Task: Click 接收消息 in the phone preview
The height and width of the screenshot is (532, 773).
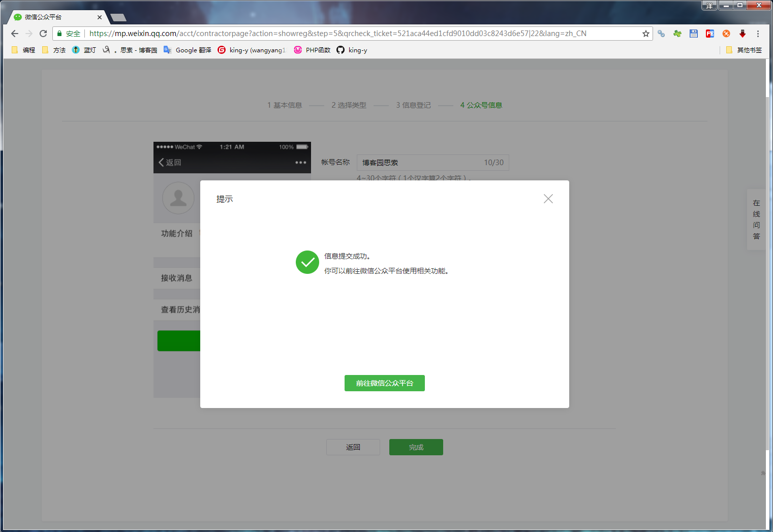Action: 176,278
